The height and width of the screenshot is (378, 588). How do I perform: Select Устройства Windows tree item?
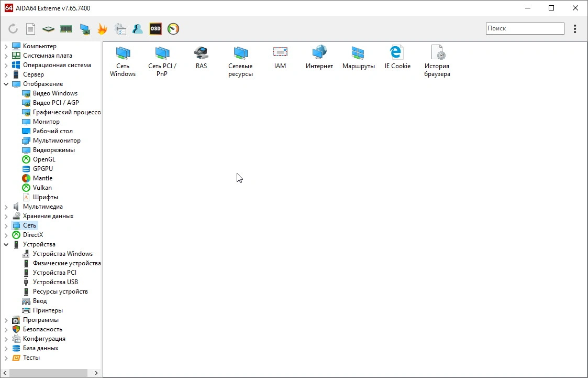(63, 254)
